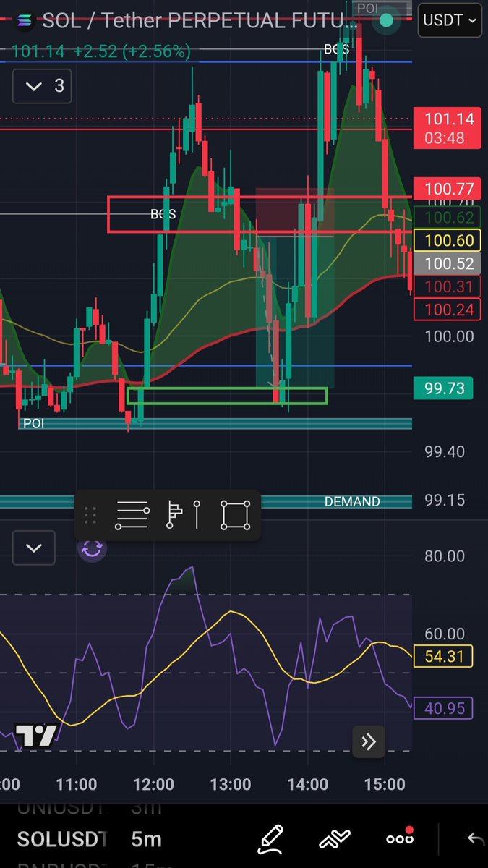This screenshot has width=488, height=868.
Task: Select the DEMAND zone label
Action: pyautogui.click(x=352, y=501)
